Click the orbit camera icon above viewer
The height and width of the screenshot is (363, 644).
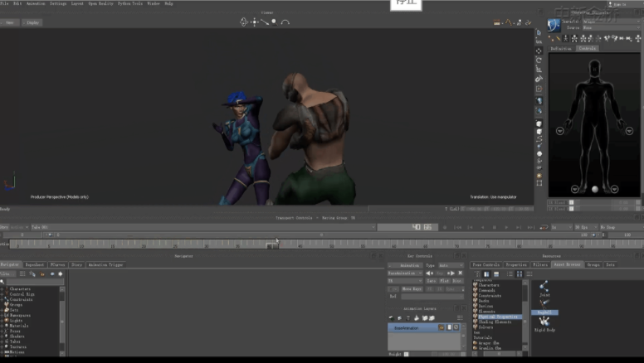243,22
